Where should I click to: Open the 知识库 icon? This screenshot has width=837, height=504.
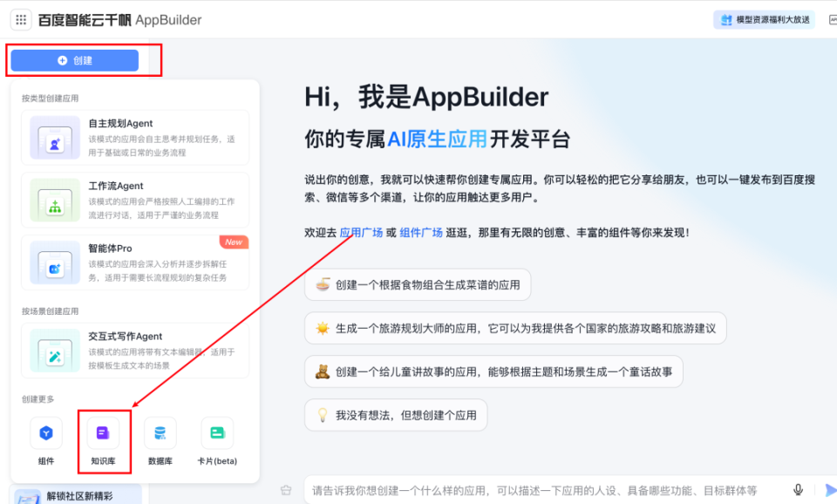coord(103,433)
